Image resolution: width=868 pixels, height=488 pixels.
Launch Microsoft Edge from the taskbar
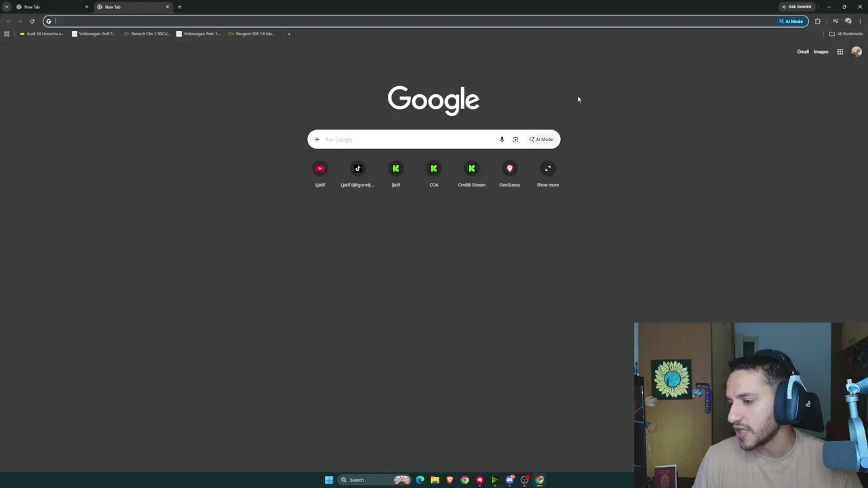click(420, 480)
